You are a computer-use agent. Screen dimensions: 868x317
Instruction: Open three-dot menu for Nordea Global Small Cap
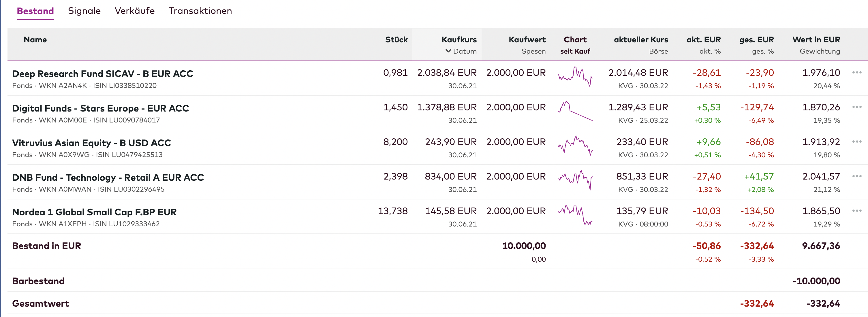tap(856, 211)
